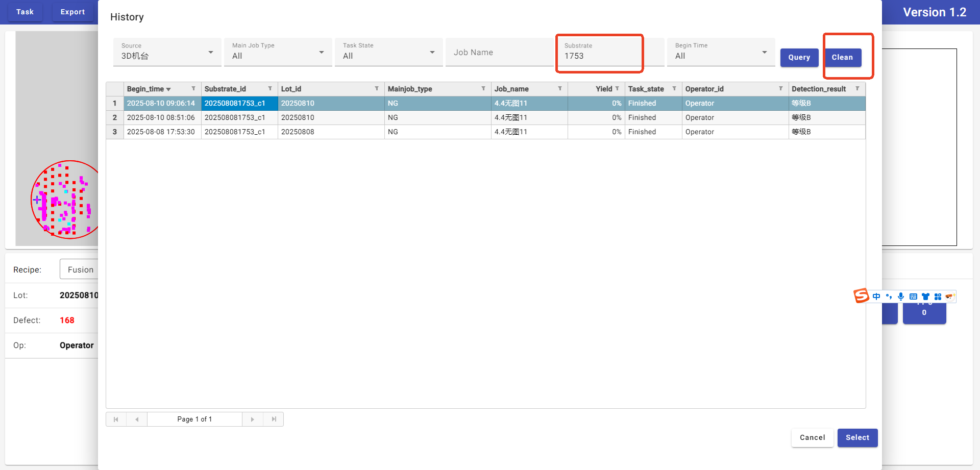The image size is (980, 470).
Task: Expand the Source dropdown
Action: (211, 53)
